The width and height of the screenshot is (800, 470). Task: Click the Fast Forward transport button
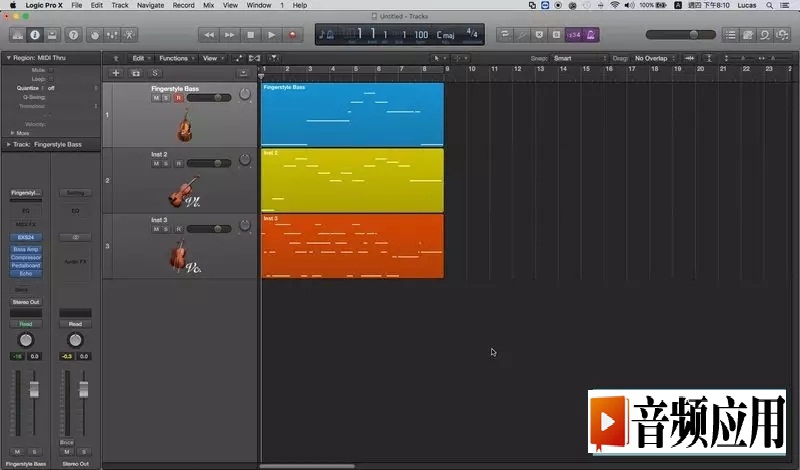tap(230, 35)
